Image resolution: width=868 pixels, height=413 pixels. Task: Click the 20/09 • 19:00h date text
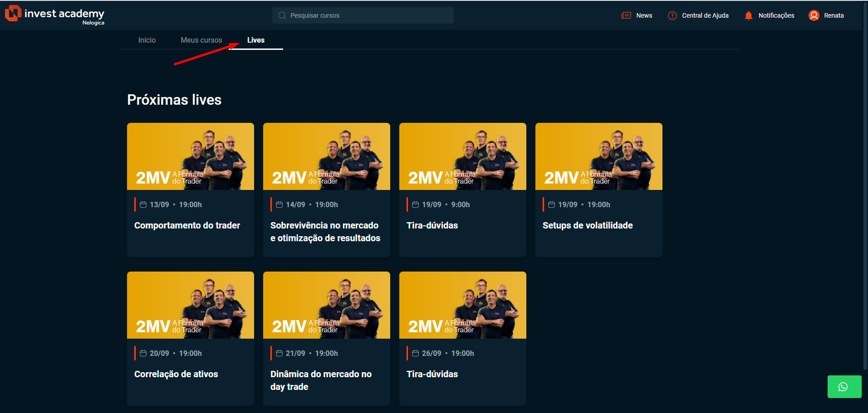(x=176, y=353)
